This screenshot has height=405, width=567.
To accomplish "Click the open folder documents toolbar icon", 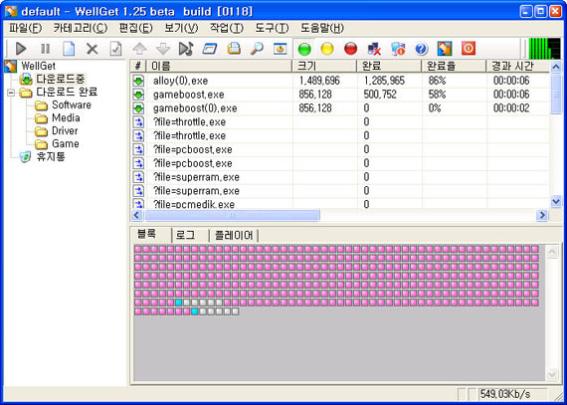I will [x=234, y=49].
